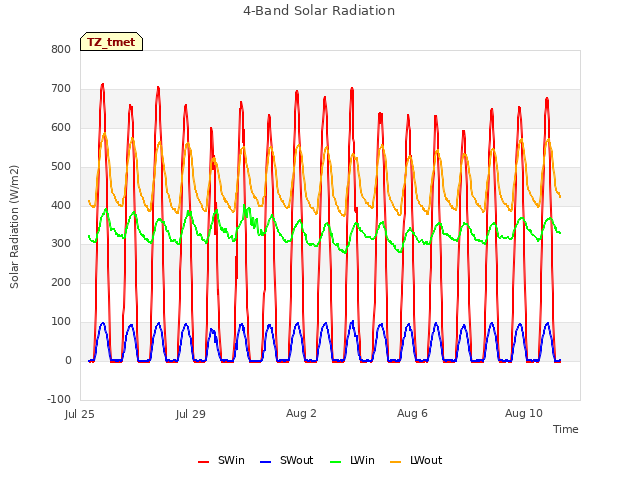Click the green LWin legend swatch
This screenshot has height=480, width=640.
[x=335, y=462]
